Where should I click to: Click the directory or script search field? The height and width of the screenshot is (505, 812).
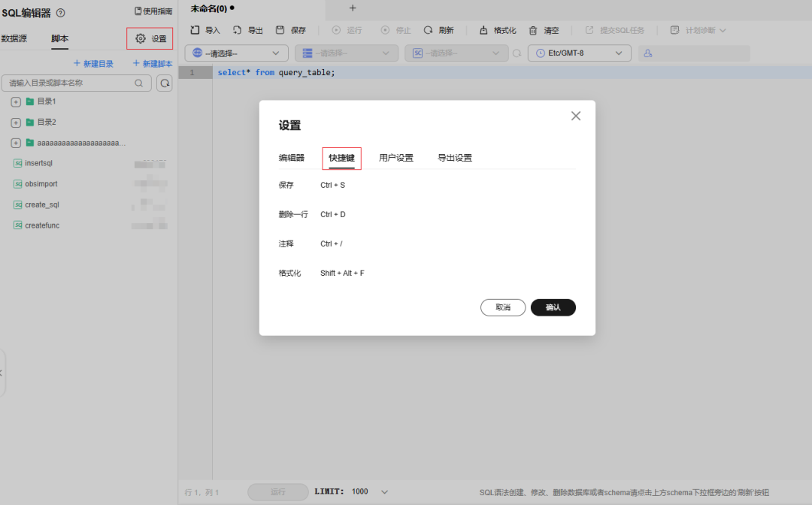tap(69, 83)
